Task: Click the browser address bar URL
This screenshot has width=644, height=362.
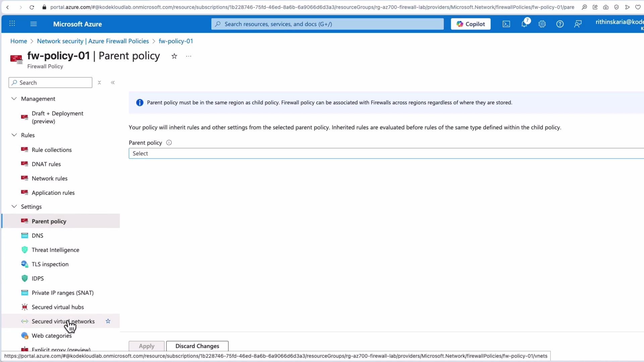Action: (x=312, y=7)
